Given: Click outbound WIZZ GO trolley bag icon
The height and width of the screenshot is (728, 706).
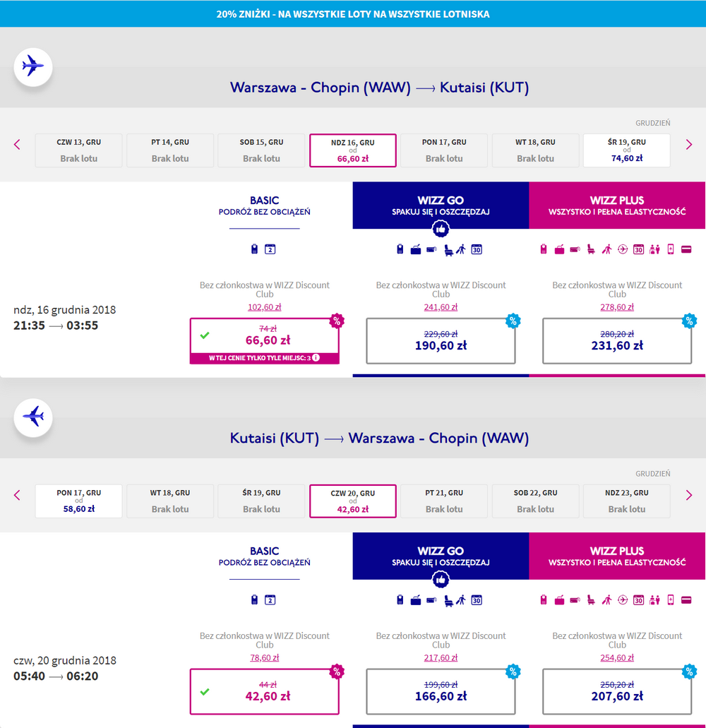Looking at the screenshot, I should (x=415, y=250).
